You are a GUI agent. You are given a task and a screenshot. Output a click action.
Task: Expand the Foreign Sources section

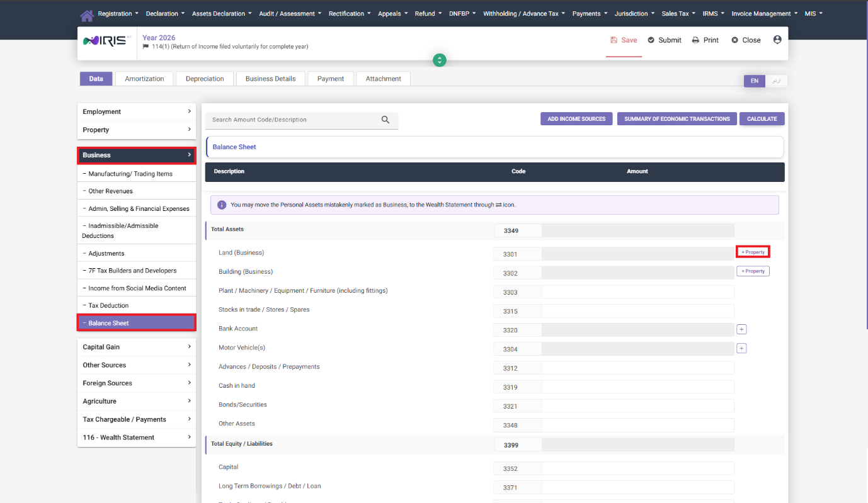coord(137,383)
